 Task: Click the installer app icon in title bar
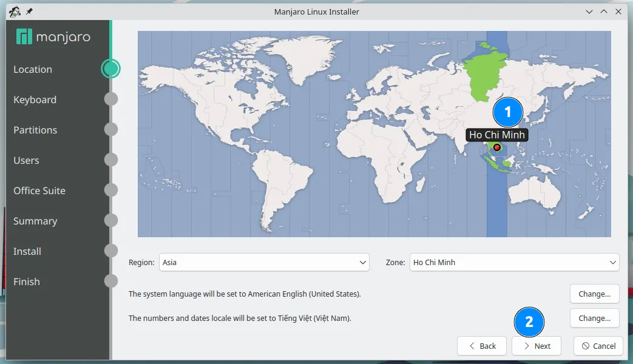pos(15,12)
